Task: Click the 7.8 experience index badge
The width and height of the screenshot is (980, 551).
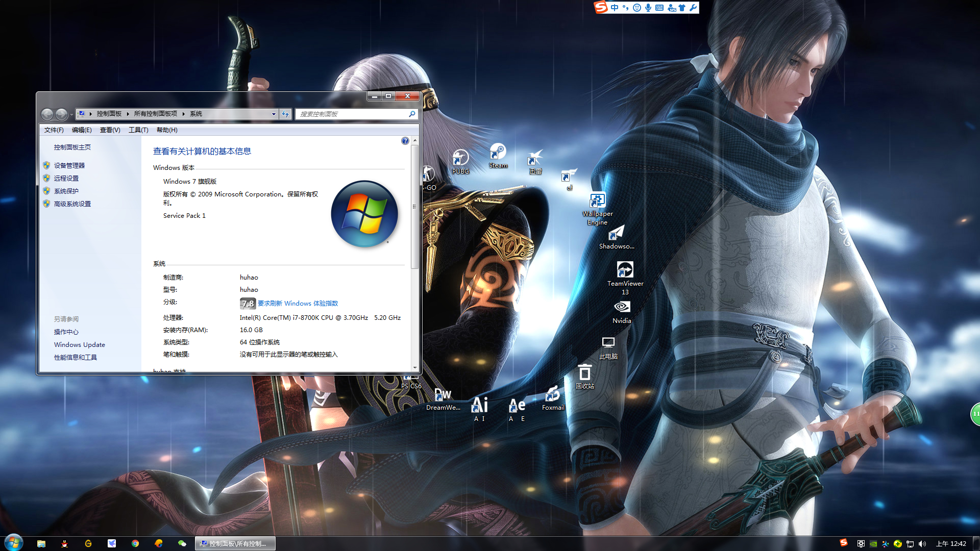Action: pyautogui.click(x=248, y=304)
